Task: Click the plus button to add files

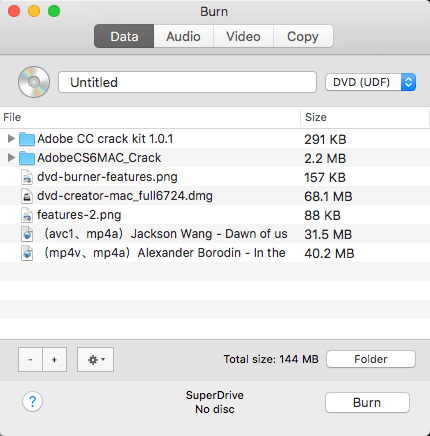Action: tap(55, 359)
